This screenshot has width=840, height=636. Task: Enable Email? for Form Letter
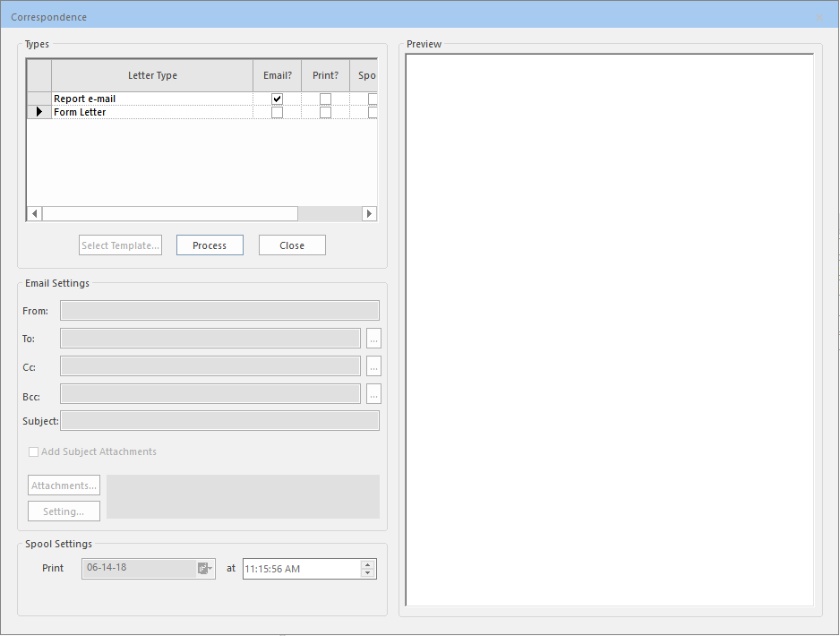coord(278,111)
